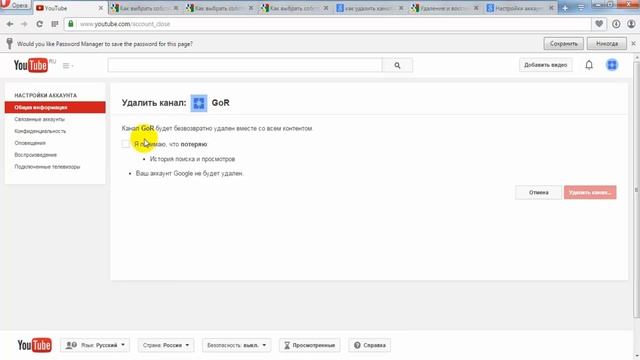Open Конфиденциальность settings
Screen dimensions: 640x360
[x=40, y=131]
